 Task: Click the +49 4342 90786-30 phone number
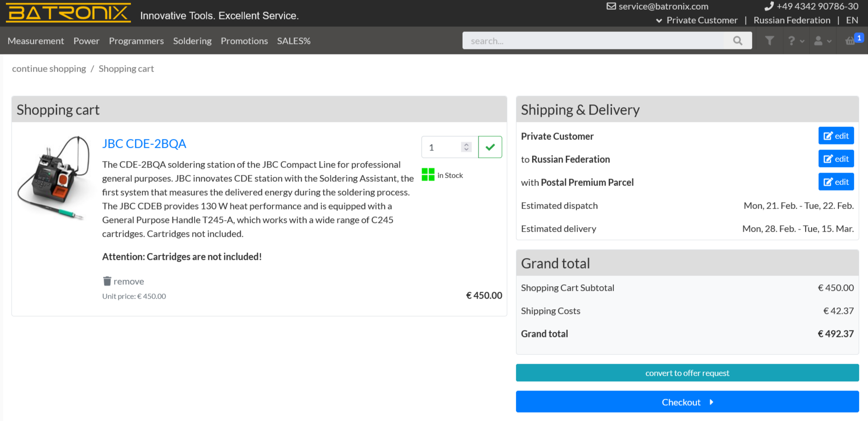pos(817,6)
